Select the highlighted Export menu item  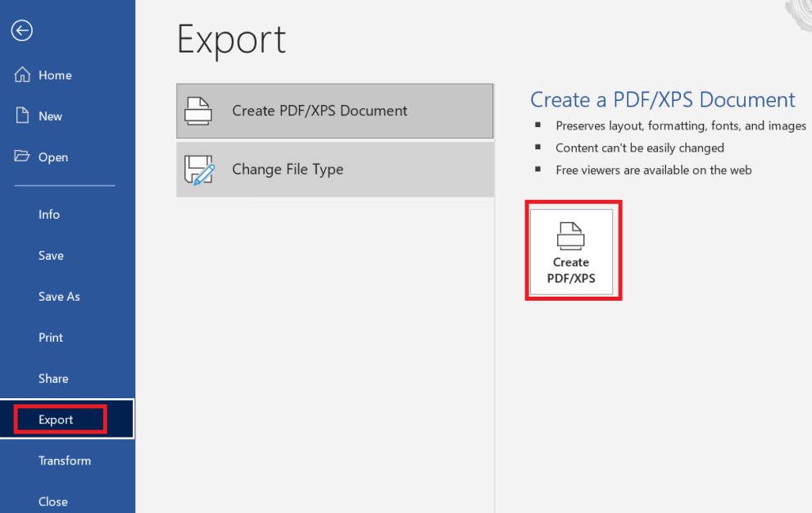(56, 420)
